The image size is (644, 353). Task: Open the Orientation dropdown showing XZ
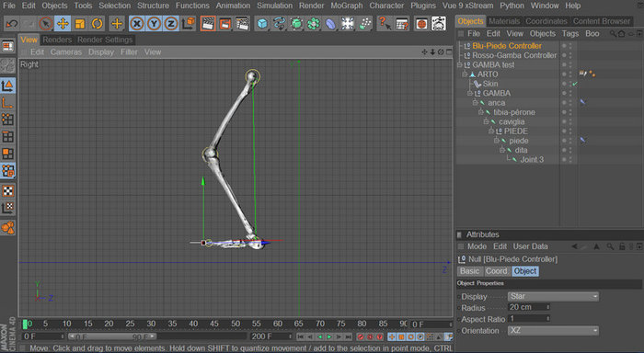(x=553, y=330)
